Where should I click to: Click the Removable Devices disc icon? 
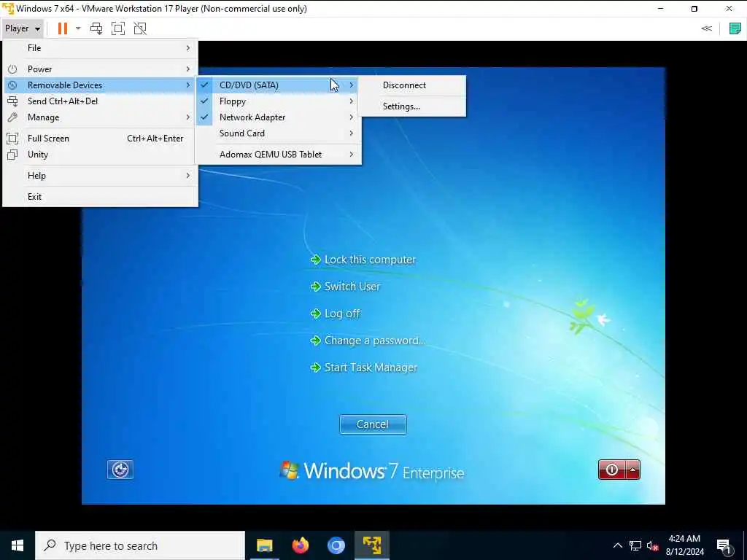point(13,85)
